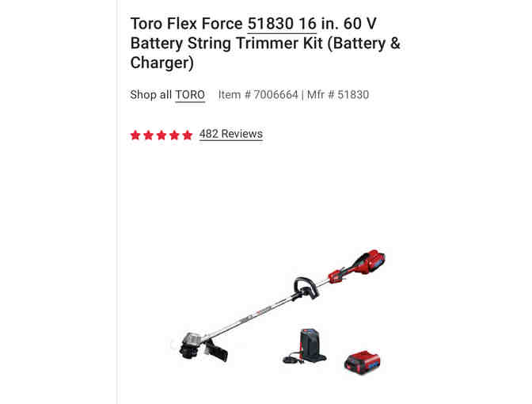This screenshot has width=532, height=404.
Task: Click the black battery charger in image
Action: 305,347
